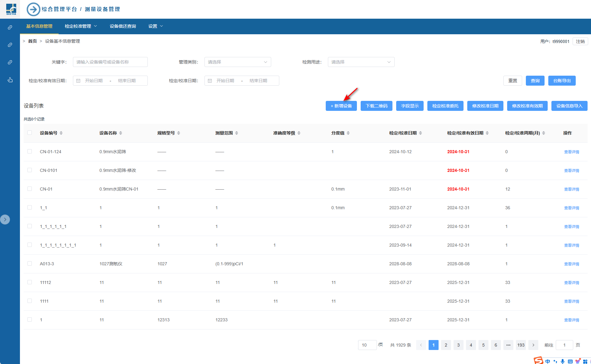Click the microphone icon in IME toolbar
Viewport: 591px width, 364px height.
tap(563, 361)
